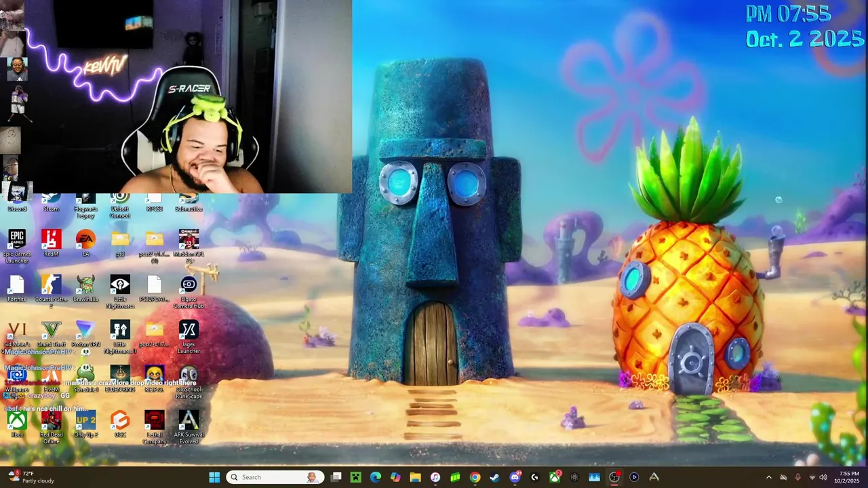
Task: Select the PS3UPDAT file on desktop
Action: 154,289
